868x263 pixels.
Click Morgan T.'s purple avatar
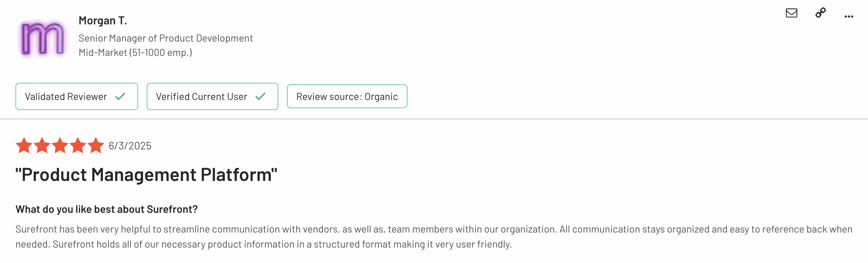[43, 39]
